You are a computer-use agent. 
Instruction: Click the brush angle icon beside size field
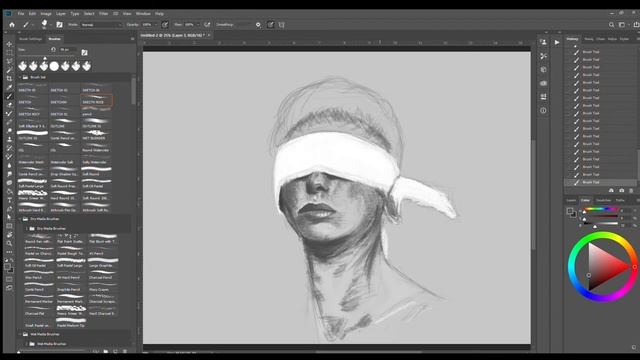click(x=53, y=49)
